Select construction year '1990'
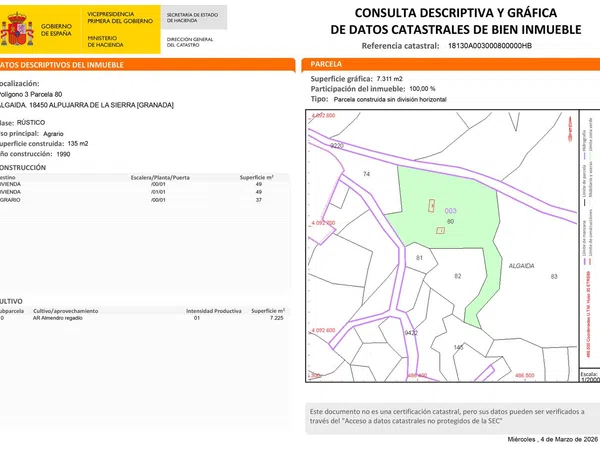The image size is (600, 450). click(x=63, y=154)
